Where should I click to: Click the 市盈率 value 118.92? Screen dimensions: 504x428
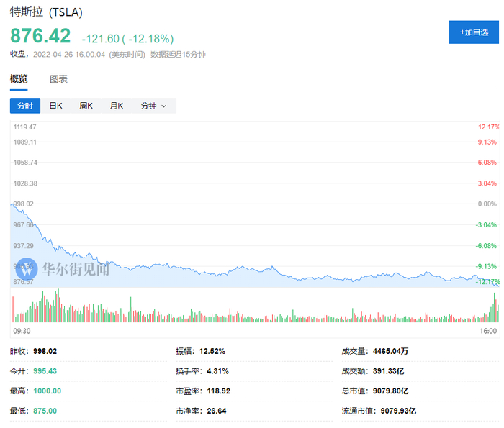[x=219, y=391]
